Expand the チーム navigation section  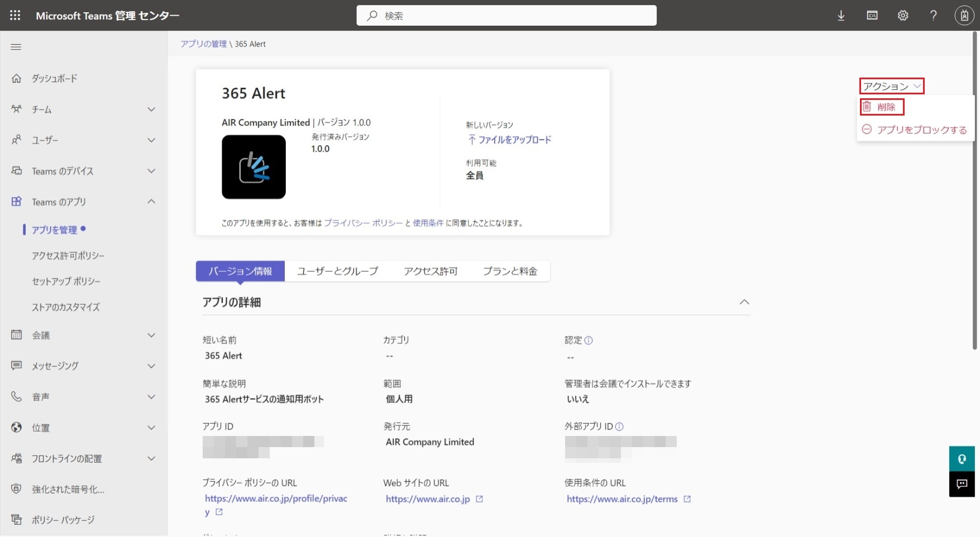(x=151, y=109)
